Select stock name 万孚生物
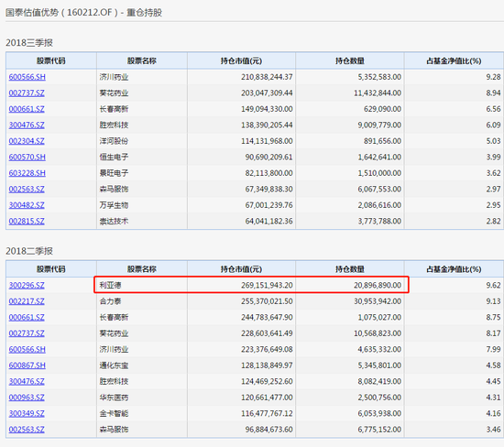This screenshot has height=447, width=504. tap(114, 205)
